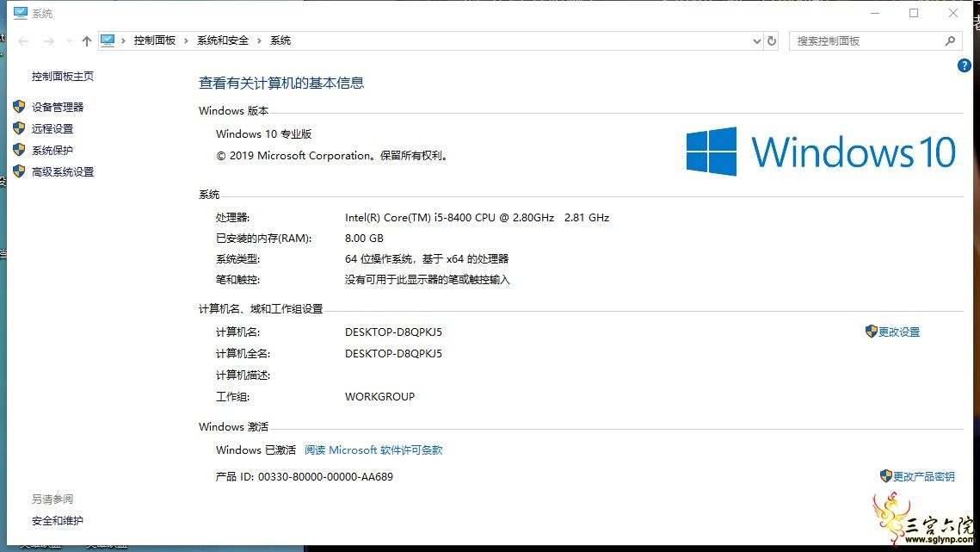Go up one level with the up arrow
This screenshot has width=980, height=552.
coord(86,41)
